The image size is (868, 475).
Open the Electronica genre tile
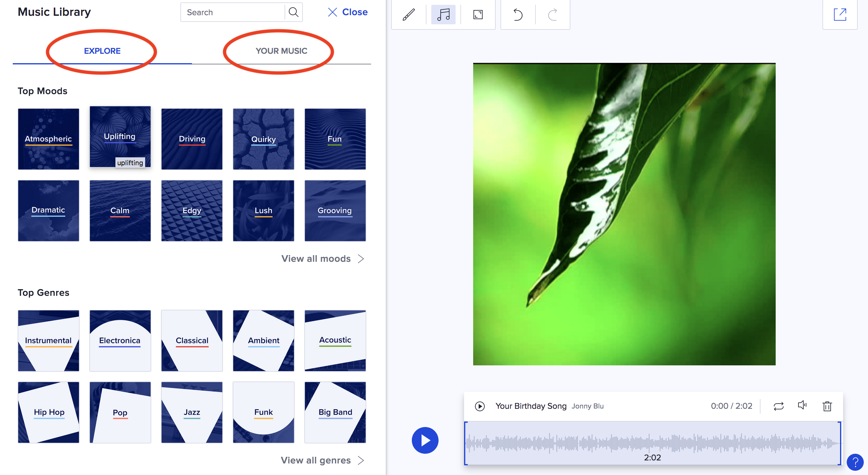point(120,340)
